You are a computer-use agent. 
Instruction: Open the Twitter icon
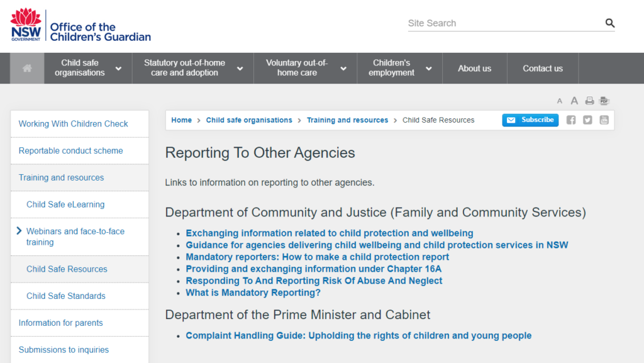pyautogui.click(x=587, y=120)
